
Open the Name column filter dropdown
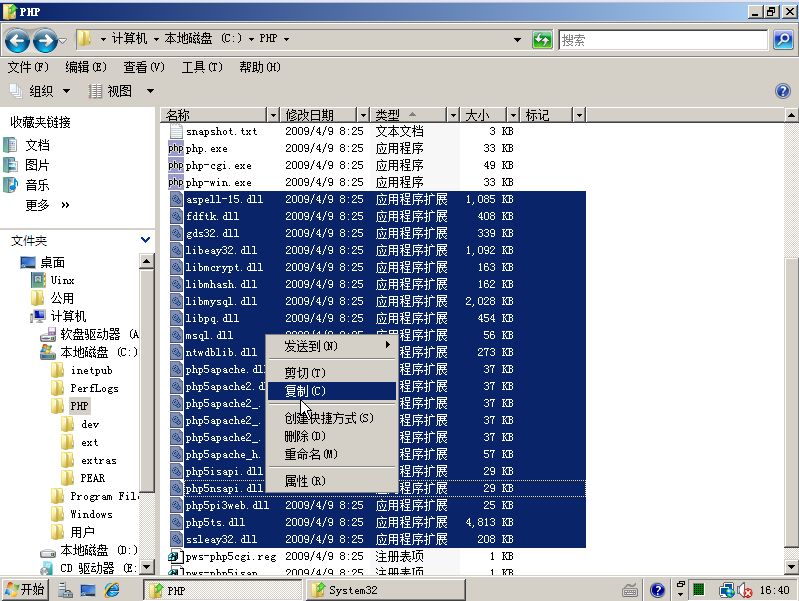[x=273, y=116]
